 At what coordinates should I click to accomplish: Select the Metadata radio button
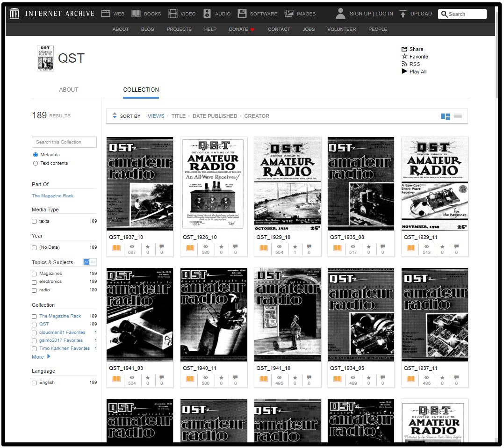36,155
